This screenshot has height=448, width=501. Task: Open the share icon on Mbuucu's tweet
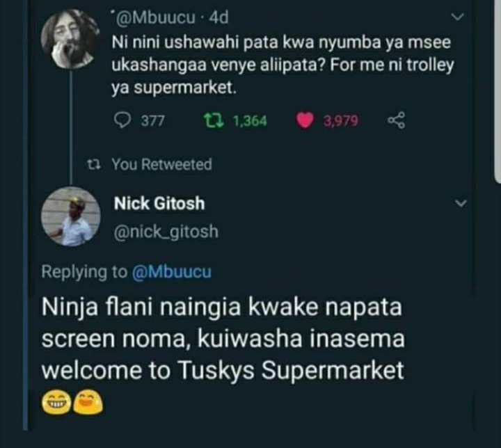[x=395, y=121]
